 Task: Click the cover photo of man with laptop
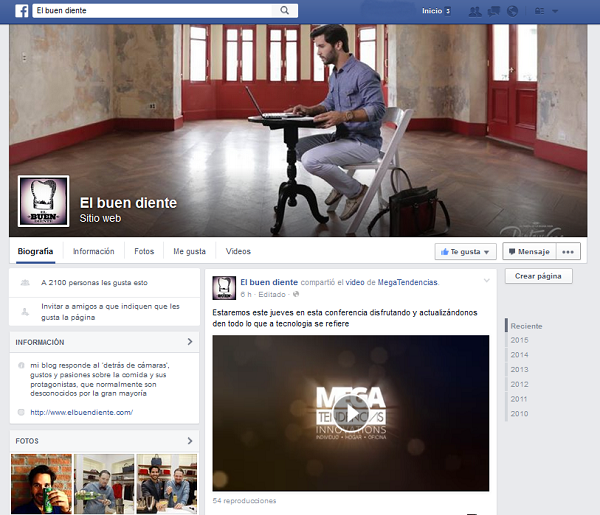[298, 130]
